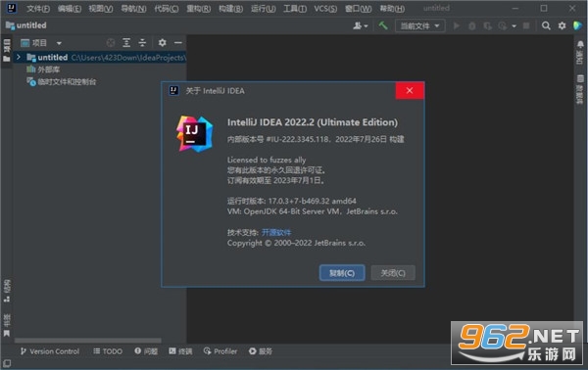Open the 窗口(W) menu

point(358,8)
